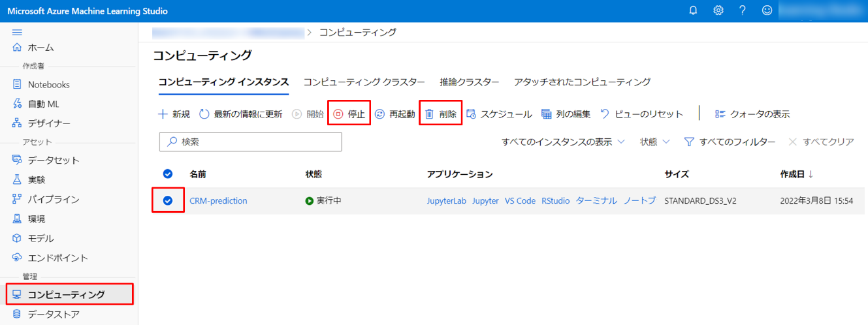Click ビューのリセット to reset view
The height and width of the screenshot is (325, 868).
pyautogui.click(x=641, y=114)
